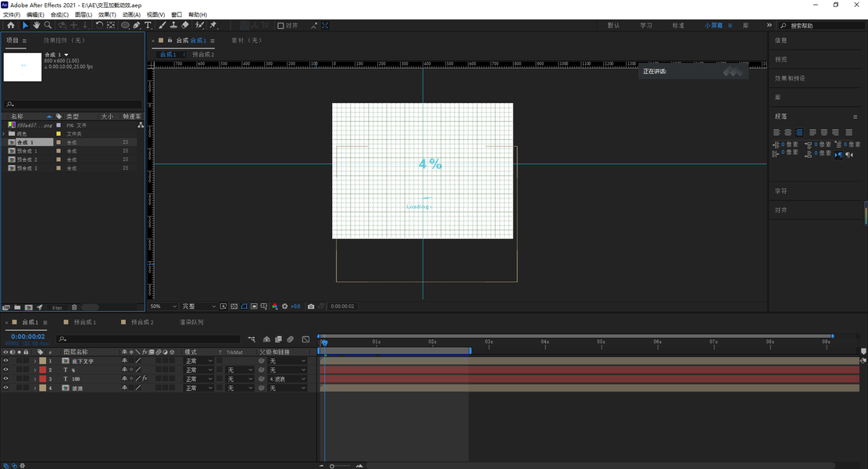
Task: Toggle transparency grid in viewer
Action: (x=234, y=306)
